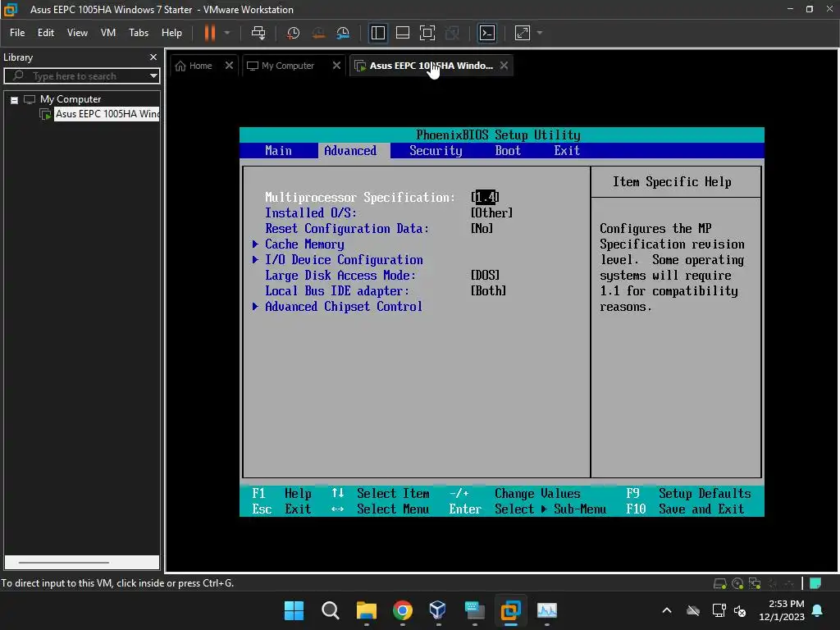Close the Asus EEPC VM tab
This screenshot has height=630, width=840.
(x=504, y=66)
